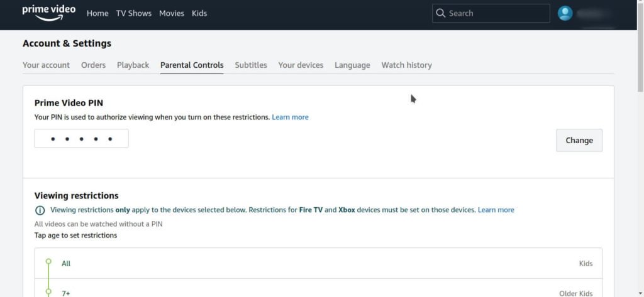Click 'All videos can be watched without a PIN'
Image resolution: width=644 pixels, height=297 pixels.
click(x=99, y=224)
